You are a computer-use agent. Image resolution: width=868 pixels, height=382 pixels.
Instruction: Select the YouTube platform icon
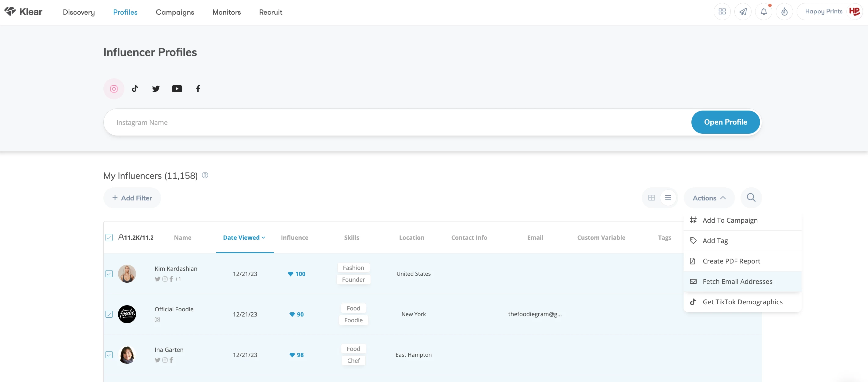coord(177,89)
